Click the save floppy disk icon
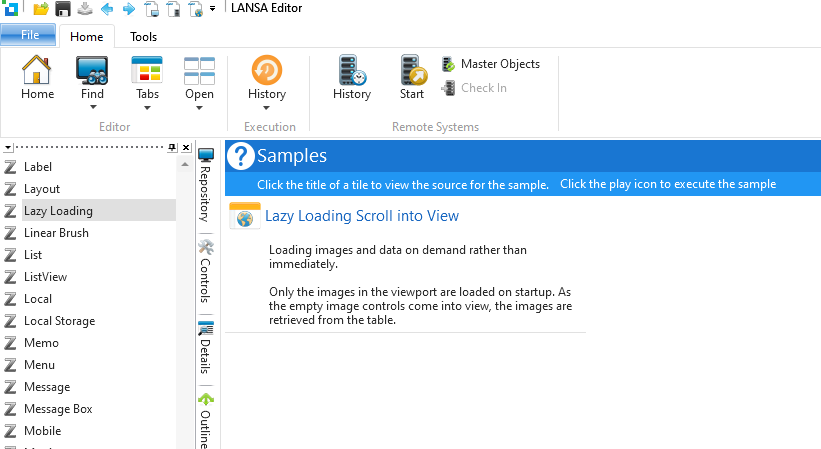The height and width of the screenshot is (449, 821). [63, 8]
